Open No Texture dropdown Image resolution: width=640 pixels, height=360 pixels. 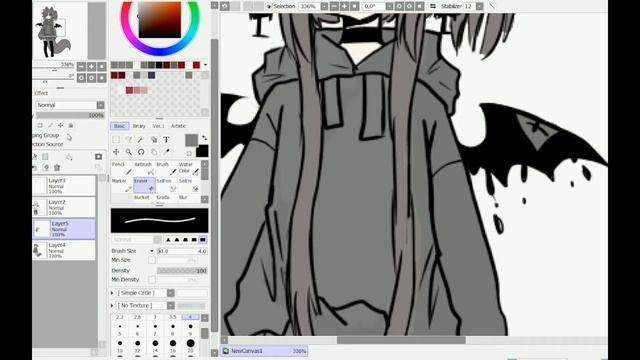[171, 305]
